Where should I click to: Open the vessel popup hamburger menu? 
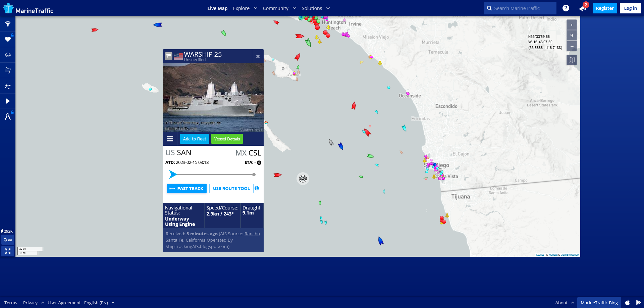tap(170, 139)
